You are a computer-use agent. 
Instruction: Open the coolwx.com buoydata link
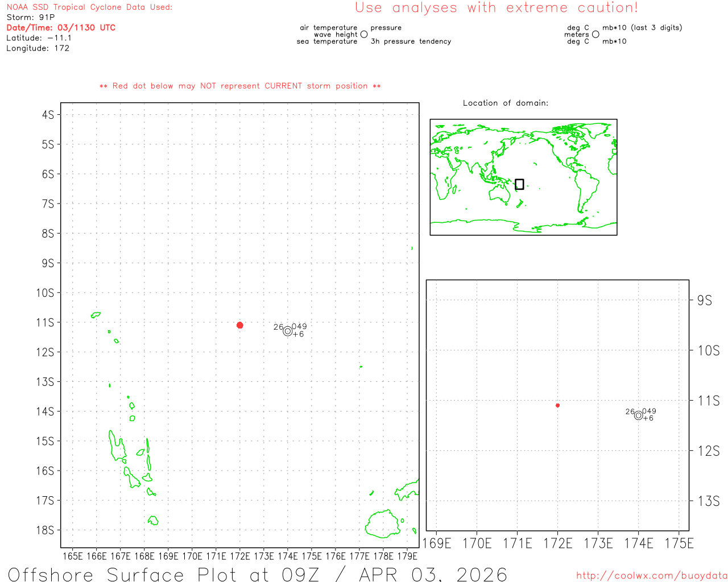652,576
